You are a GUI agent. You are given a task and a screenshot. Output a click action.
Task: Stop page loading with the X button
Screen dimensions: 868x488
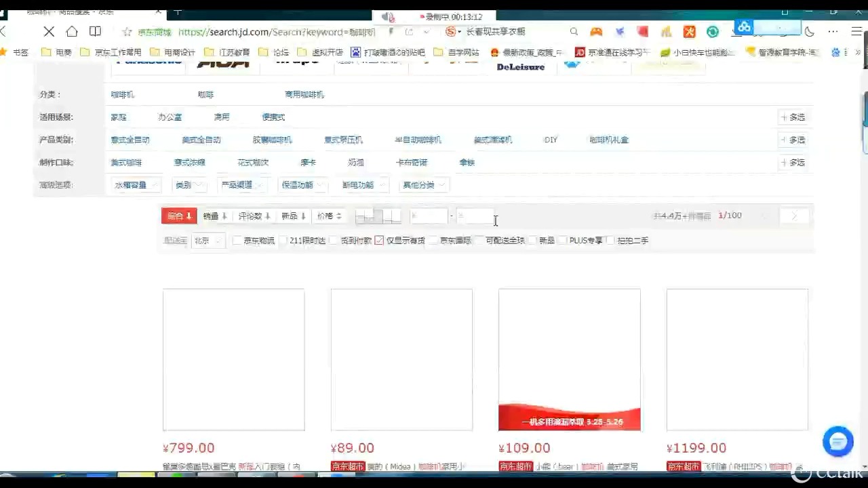click(49, 31)
